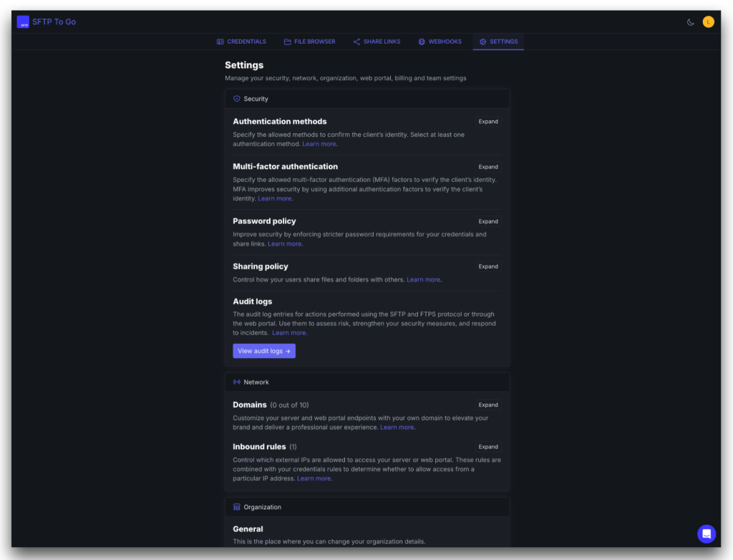Image resolution: width=733 pixels, height=560 pixels.
Task: Open the Webhooks tab
Action: (440, 42)
